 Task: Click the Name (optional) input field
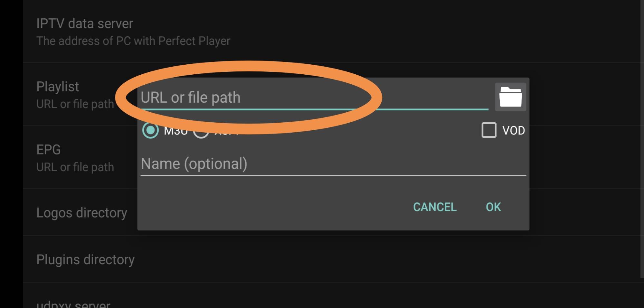[333, 164]
